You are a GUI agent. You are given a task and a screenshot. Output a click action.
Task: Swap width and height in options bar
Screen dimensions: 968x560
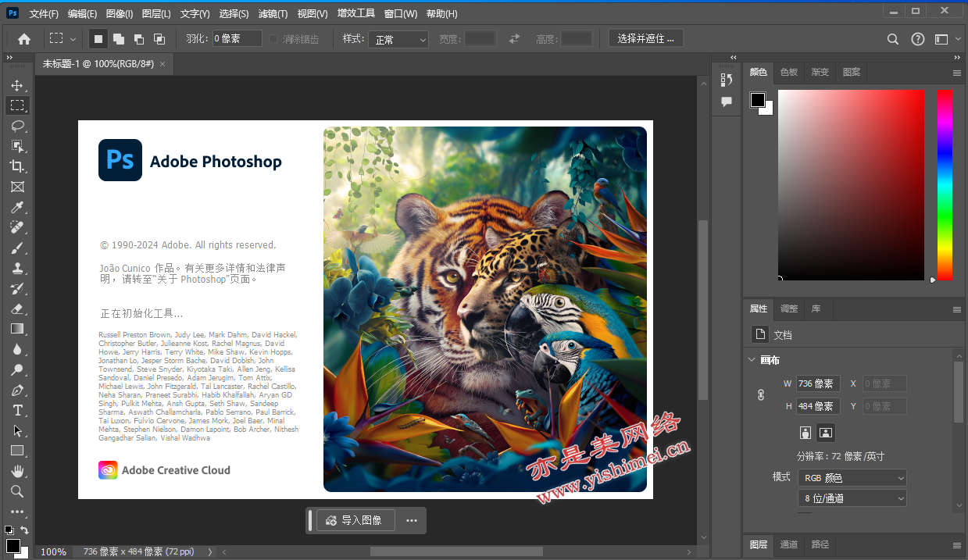(514, 39)
